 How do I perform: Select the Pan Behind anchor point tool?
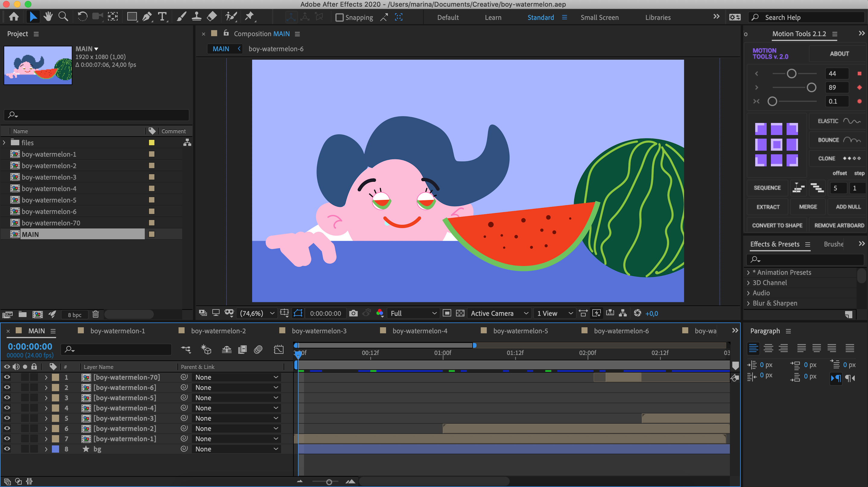tap(112, 17)
